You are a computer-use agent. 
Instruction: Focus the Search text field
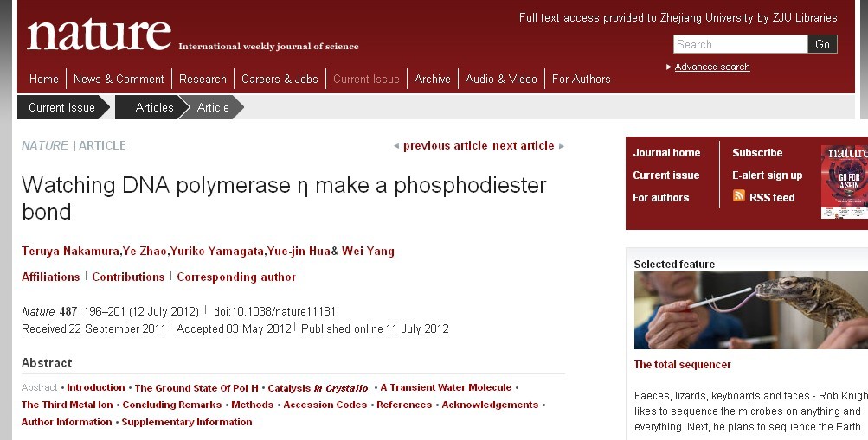741,44
